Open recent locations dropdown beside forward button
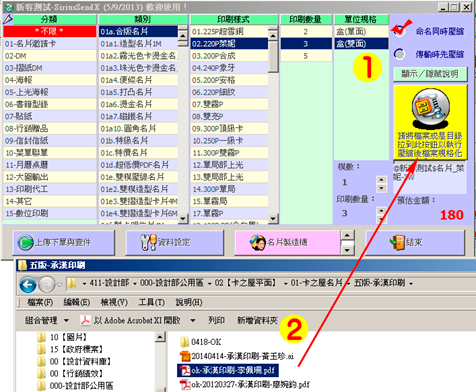 point(60,285)
